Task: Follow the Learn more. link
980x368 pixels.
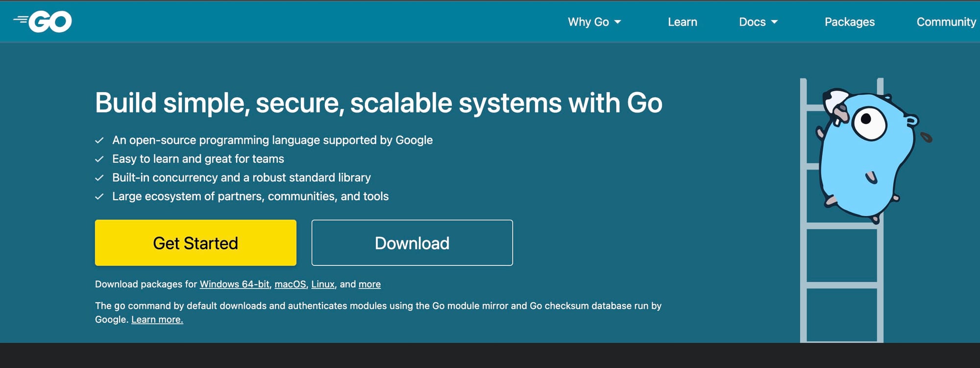Action: point(157,319)
